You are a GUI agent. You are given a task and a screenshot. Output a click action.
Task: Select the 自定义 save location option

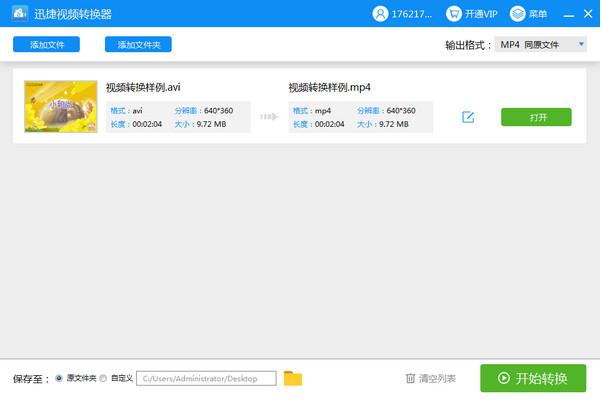point(104,378)
